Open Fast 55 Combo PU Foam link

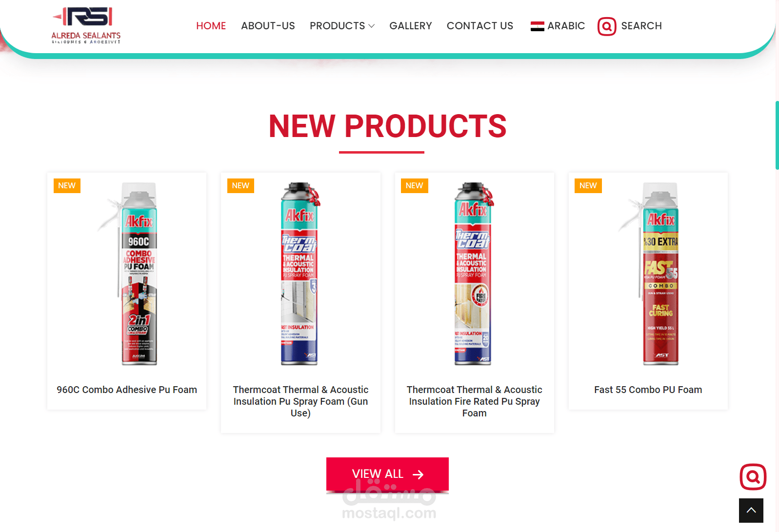point(648,390)
